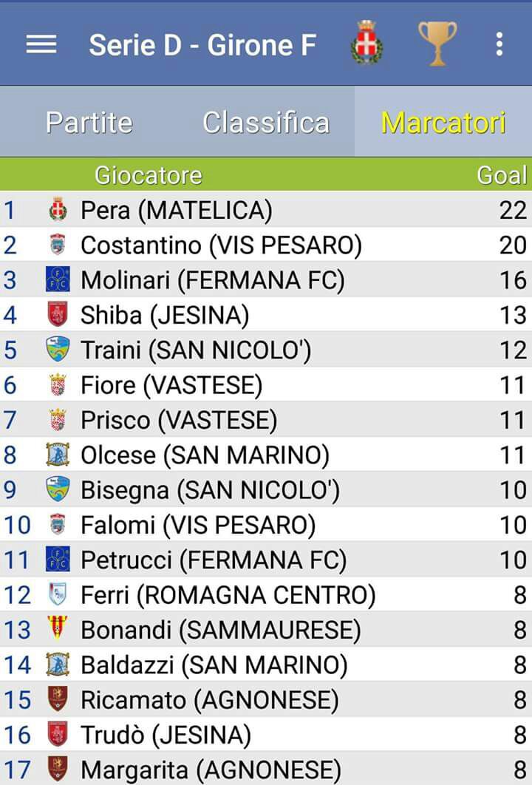Tap the Agnonese crest beside Ricamato
This screenshot has height=785, width=532.
[58, 699]
